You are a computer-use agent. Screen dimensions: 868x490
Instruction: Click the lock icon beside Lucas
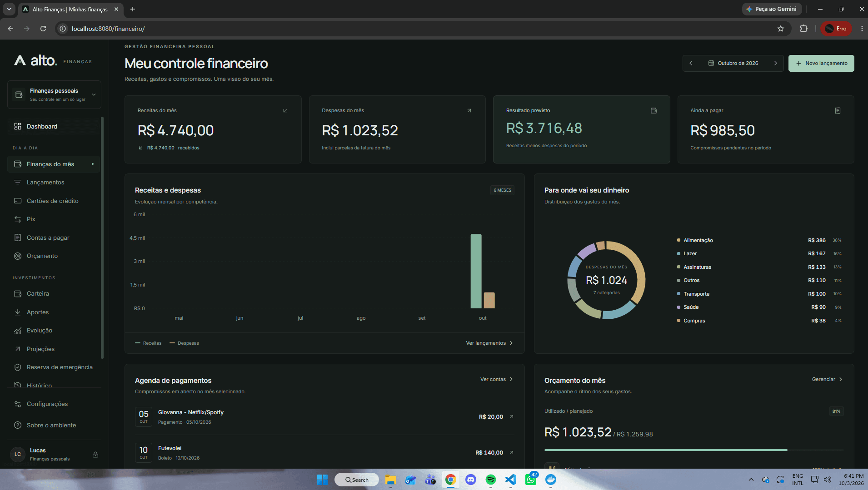95,455
